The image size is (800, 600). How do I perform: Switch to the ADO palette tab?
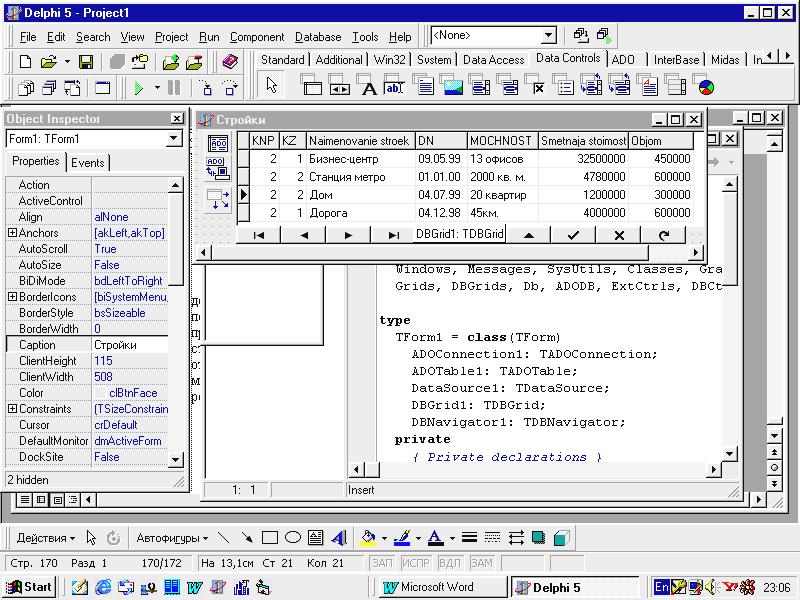(623, 60)
